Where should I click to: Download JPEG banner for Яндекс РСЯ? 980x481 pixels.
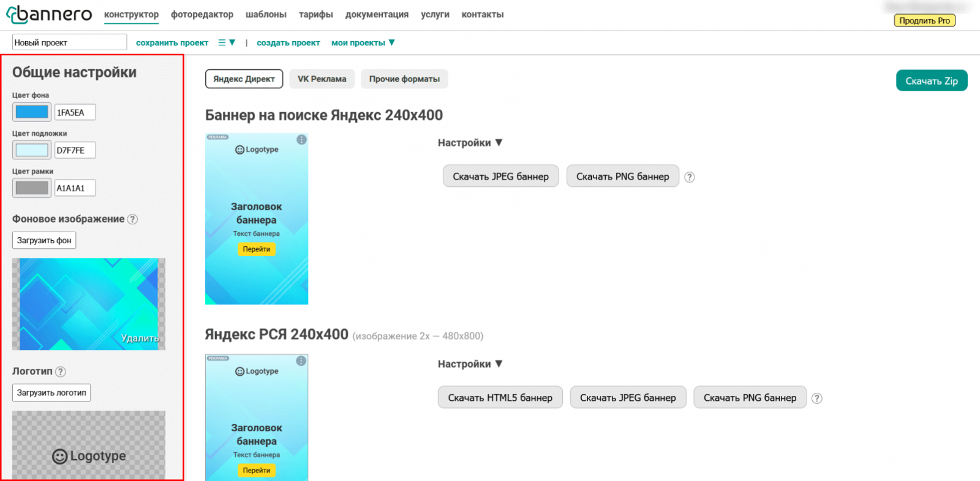(628, 398)
